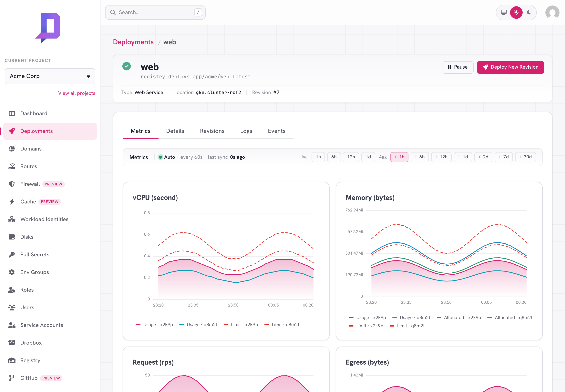Click the Deployments rocket icon

(x=12, y=131)
